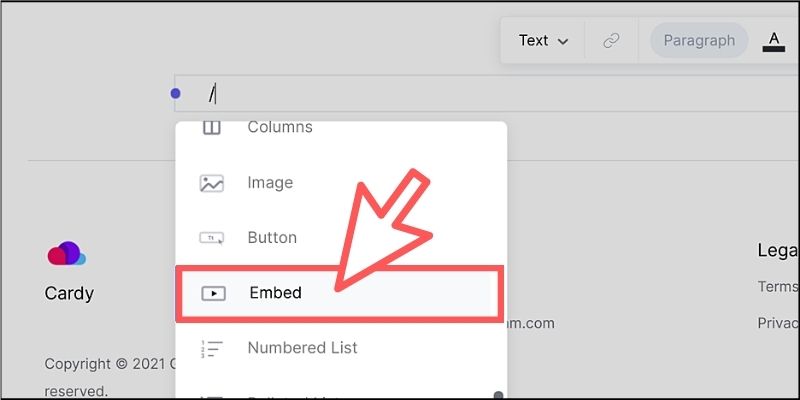Viewport: 800px width, 400px height.
Task: Select the Embed menu entry
Action: click(x=275, y=293)
